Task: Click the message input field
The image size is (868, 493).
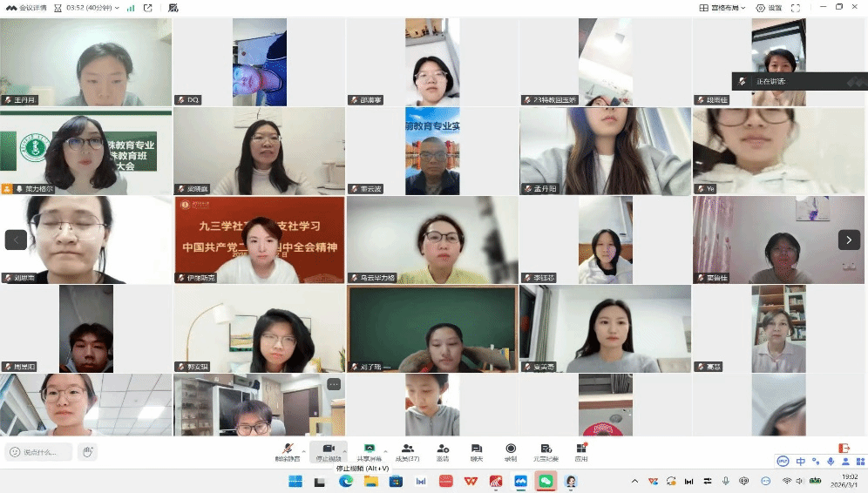Action: 39,452
